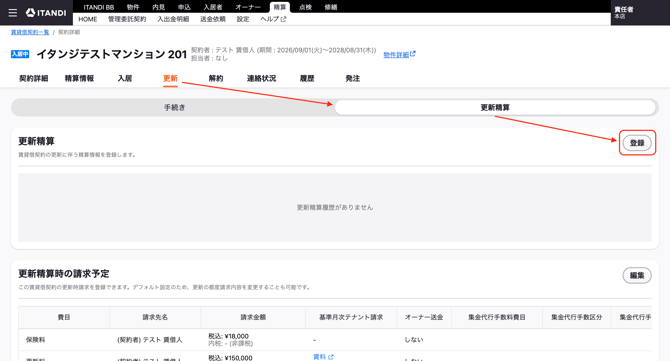Screen dimensions: 670x361
Task: Click the 更新精算履歴がありません message
Action: 335,208
